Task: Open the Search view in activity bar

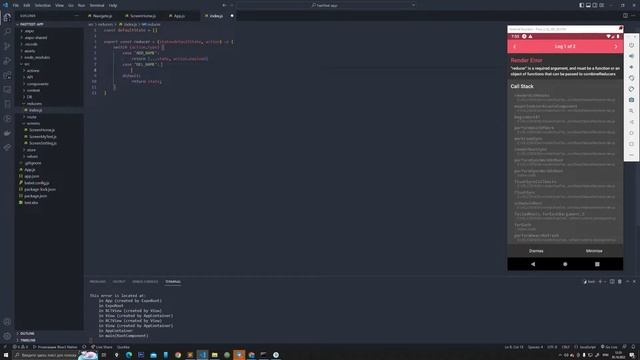Action: click(x=7, y=32)
